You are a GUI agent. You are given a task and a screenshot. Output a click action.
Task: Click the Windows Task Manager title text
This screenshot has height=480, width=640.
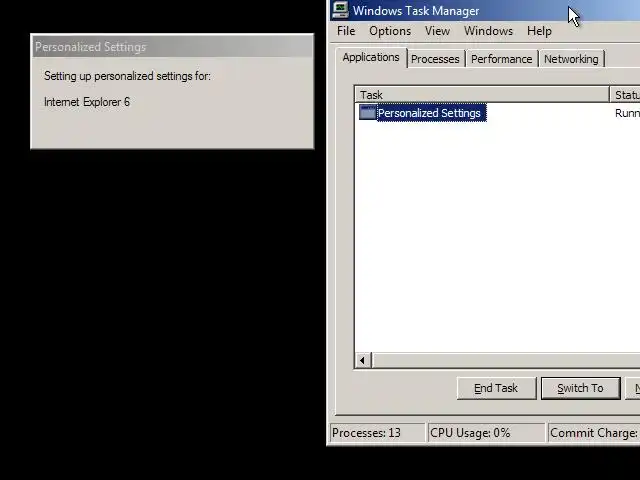point(416,11)
